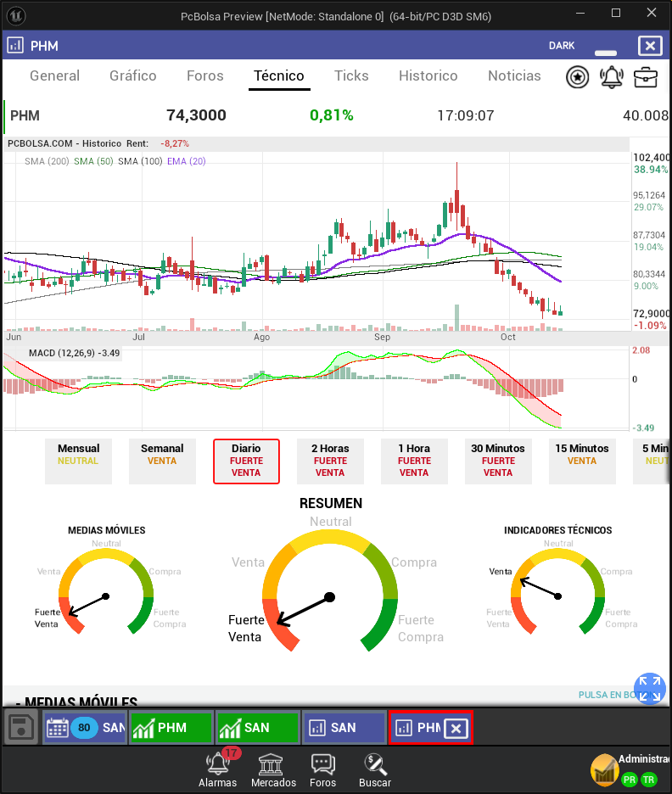Screen dimensions: 672x794
Task: Select the 5 Min timeframe card
Action: pos(652,461)
